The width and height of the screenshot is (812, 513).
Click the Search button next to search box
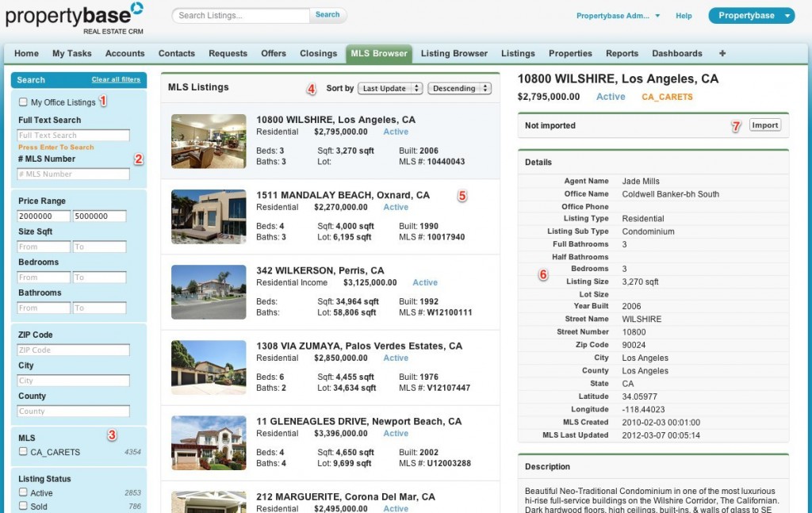tap(327, 15)
